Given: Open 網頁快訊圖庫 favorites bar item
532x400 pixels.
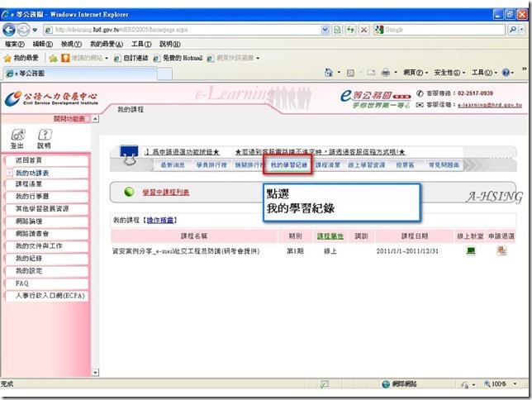Looking at the screenshot, I should pyautogui.click(x=233, y=59).
